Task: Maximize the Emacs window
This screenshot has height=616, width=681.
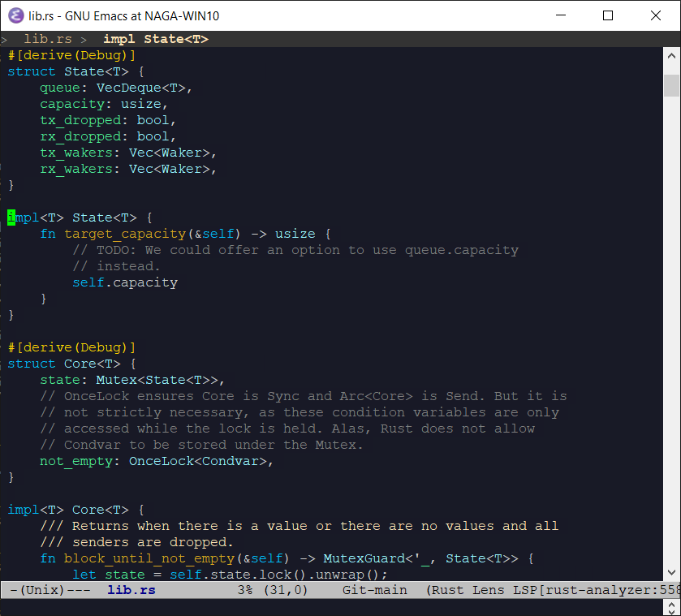Action: (608, 15)
